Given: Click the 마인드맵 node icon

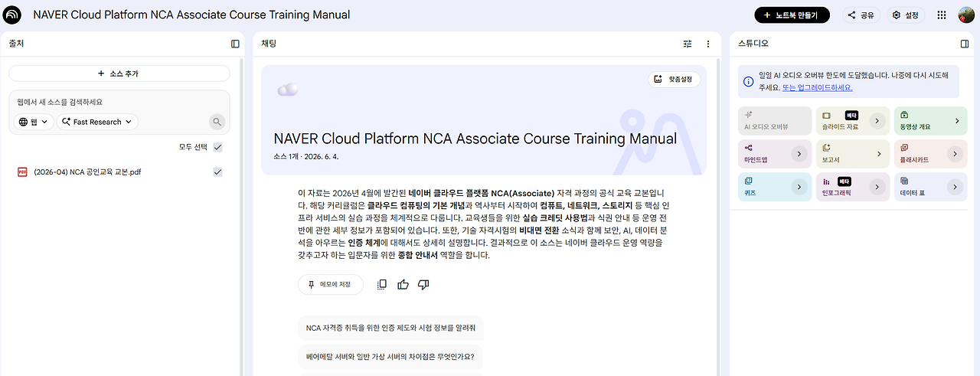Looking at the screenshot, I should (x=748, y=148).
